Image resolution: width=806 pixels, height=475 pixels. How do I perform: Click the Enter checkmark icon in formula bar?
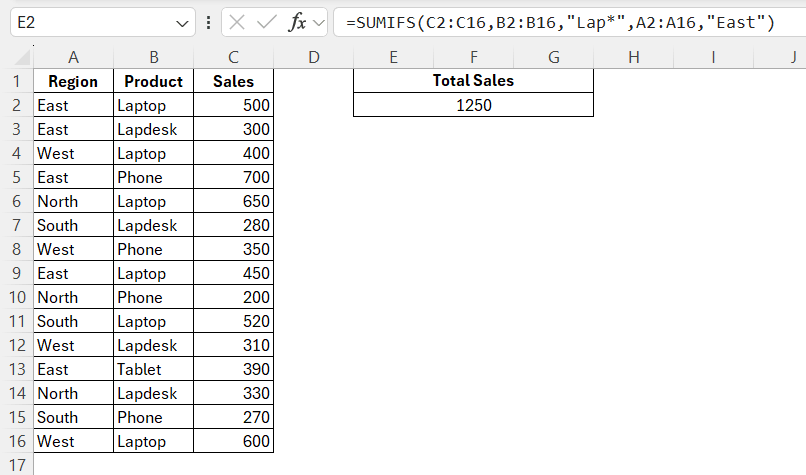click(267, 22)
